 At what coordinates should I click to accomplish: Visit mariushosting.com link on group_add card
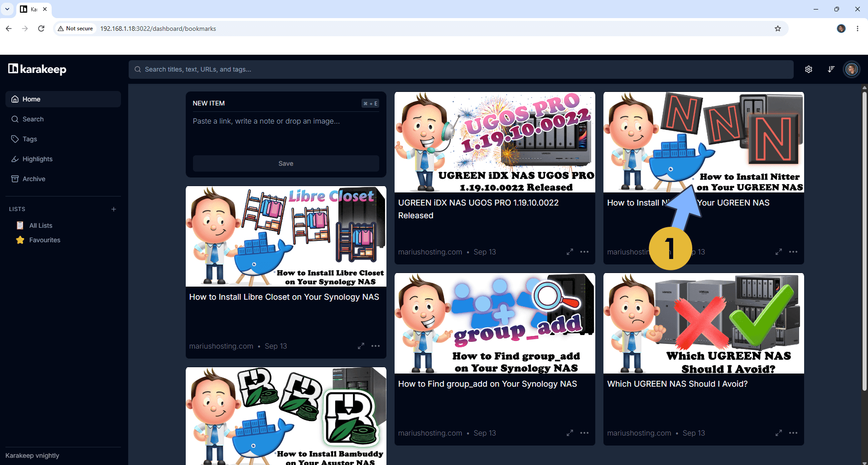tap(430, 433)
